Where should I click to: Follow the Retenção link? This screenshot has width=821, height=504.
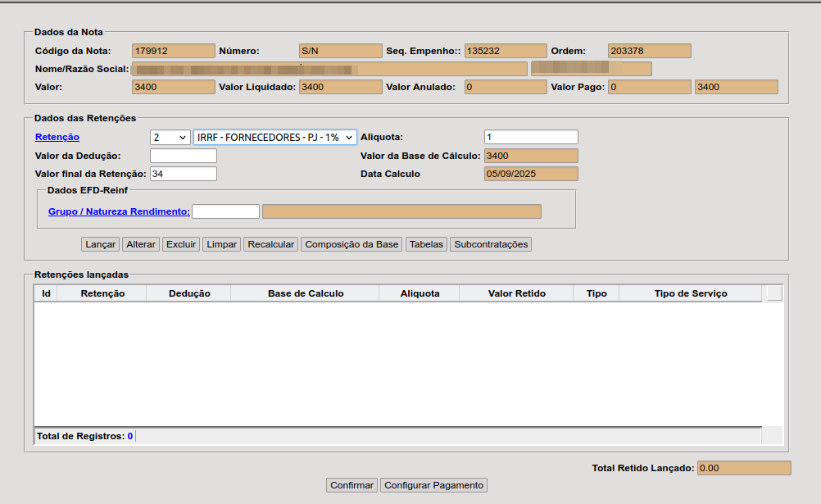(57, 137)
